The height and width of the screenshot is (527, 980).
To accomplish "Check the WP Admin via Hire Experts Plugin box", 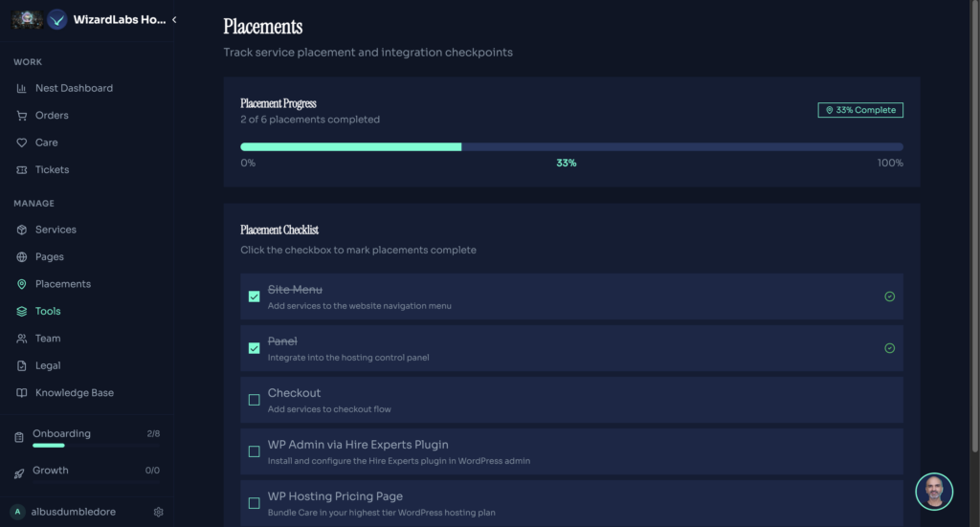I will pyautogui.click(x=255, y=451).
